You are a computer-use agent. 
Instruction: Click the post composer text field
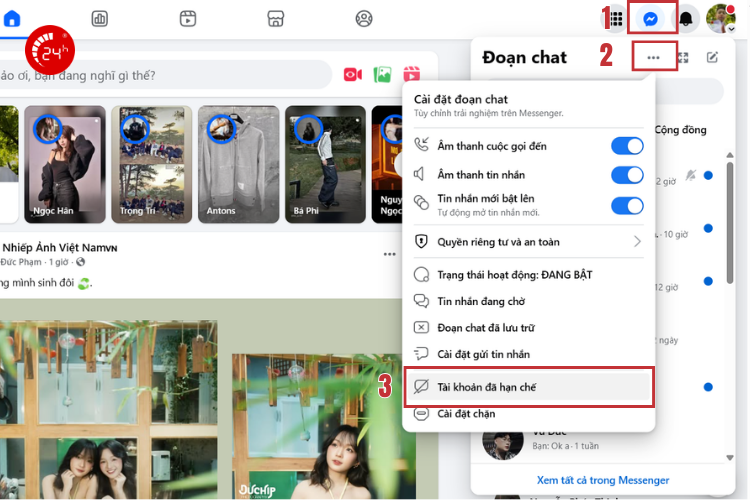[165, 75]
